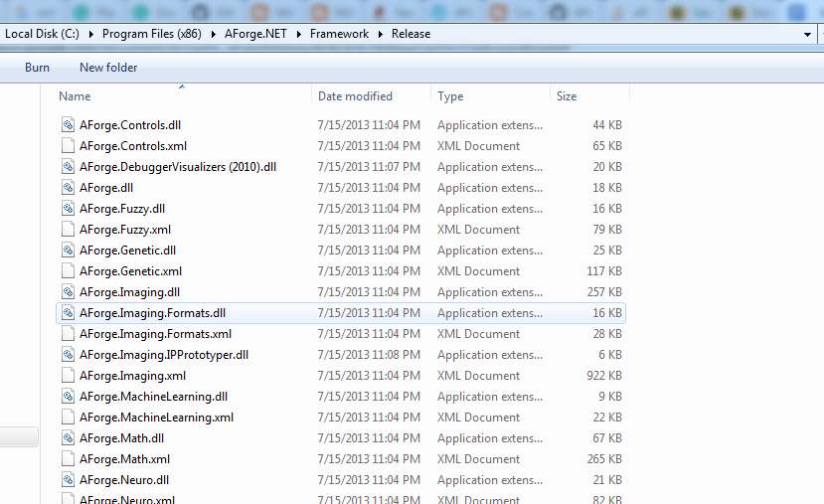Click the AForge.Genetic.dll file icon

(68, 251)
